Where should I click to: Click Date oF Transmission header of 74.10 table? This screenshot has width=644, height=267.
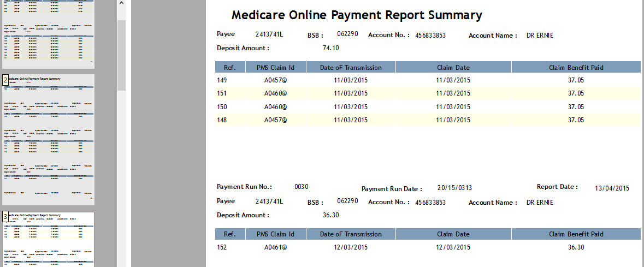point(351,67)
